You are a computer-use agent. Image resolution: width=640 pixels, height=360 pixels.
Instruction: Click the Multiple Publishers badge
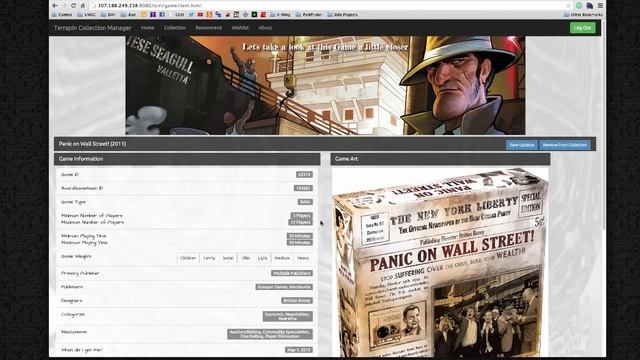(292, 273)
